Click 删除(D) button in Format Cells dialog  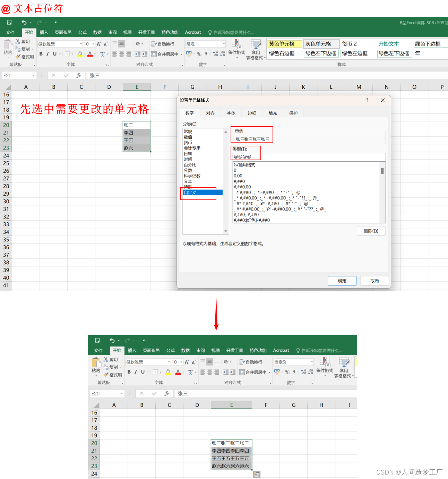[x=371, y=231]
